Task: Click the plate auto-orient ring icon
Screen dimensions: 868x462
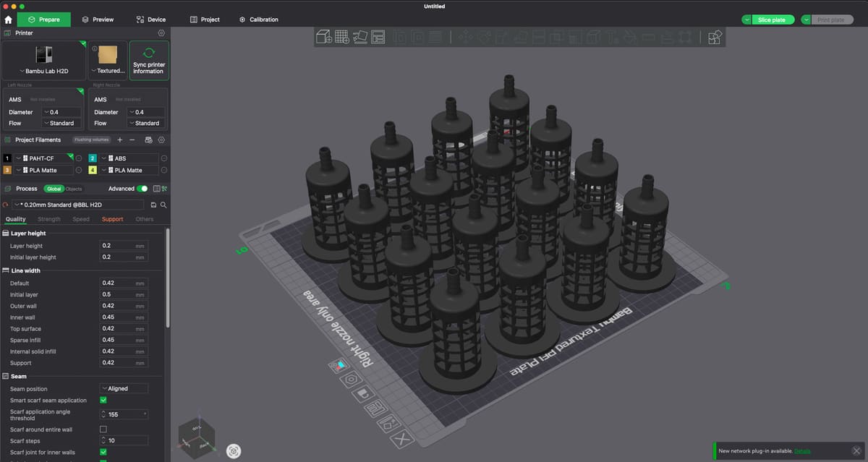Action: click(352, 379)
